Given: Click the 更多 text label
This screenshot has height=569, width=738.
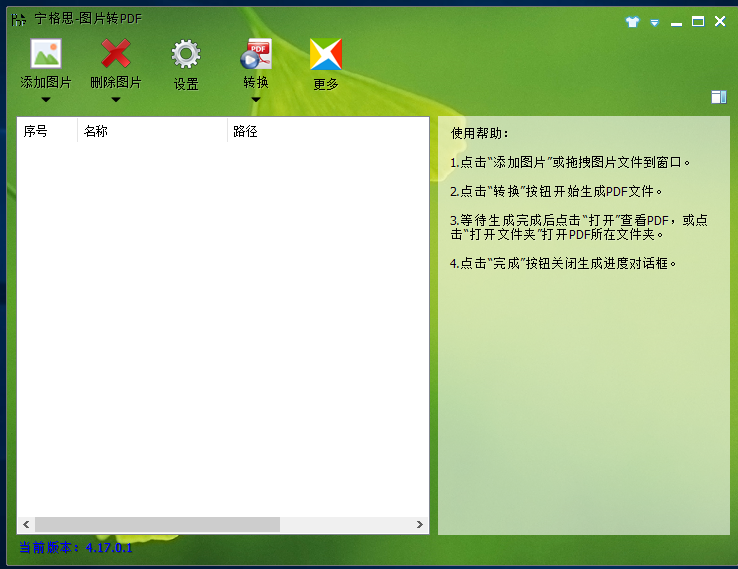Looking at the screenshot, I should tap(326, 84).
